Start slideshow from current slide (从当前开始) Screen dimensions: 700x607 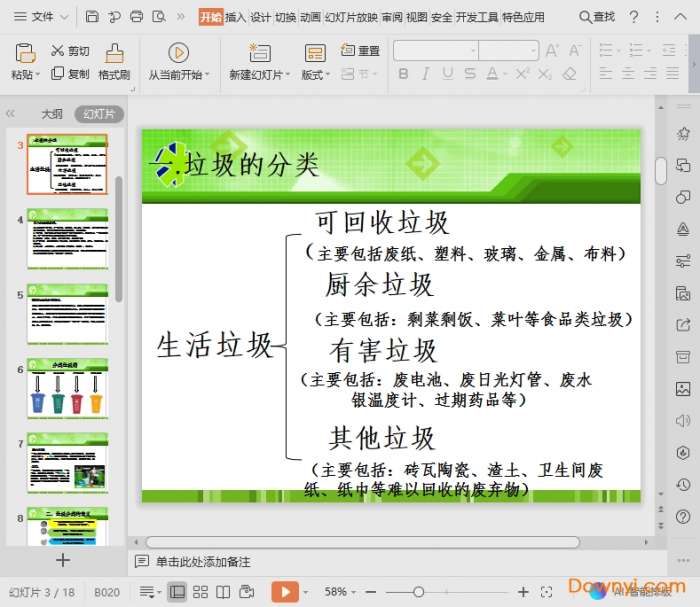point(179,53)
